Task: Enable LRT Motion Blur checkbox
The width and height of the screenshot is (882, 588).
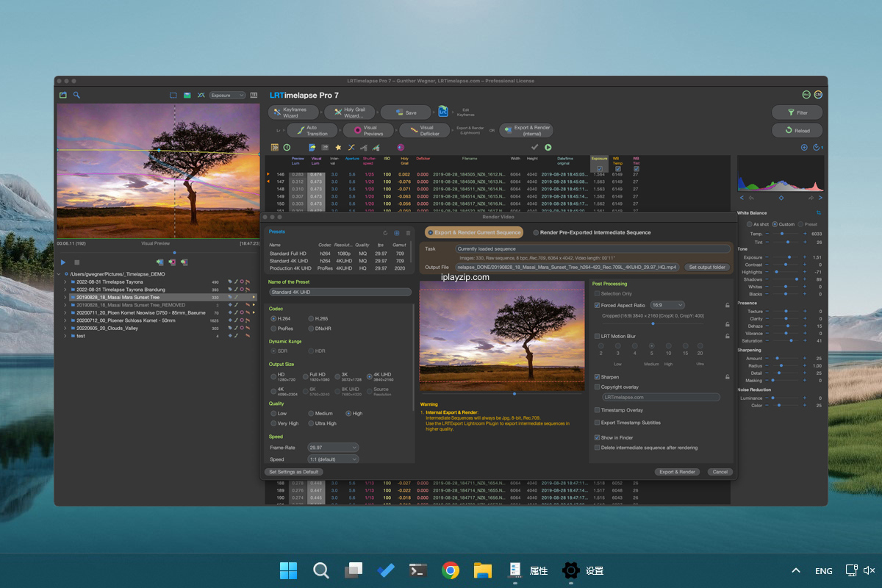Action: (x=597, y=336)
